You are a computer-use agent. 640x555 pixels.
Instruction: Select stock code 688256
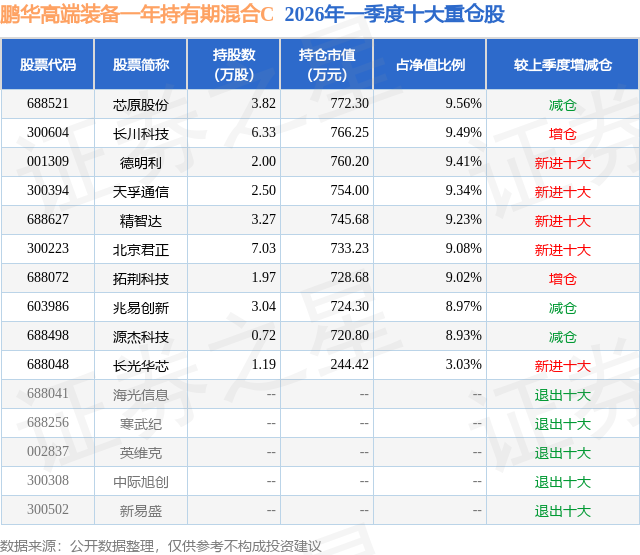click(x=48, y=422)
